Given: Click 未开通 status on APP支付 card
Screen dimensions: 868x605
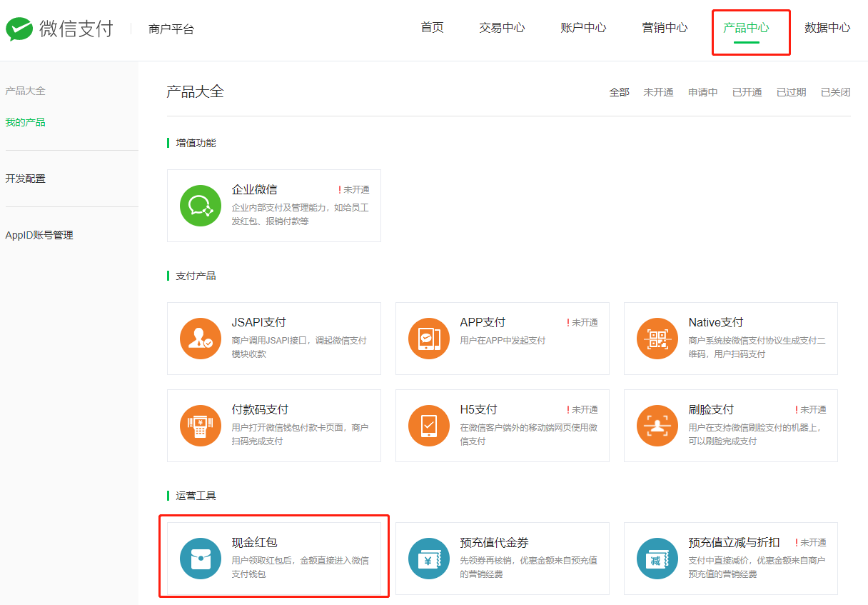Looking at the screenshot, I should 582,323.
